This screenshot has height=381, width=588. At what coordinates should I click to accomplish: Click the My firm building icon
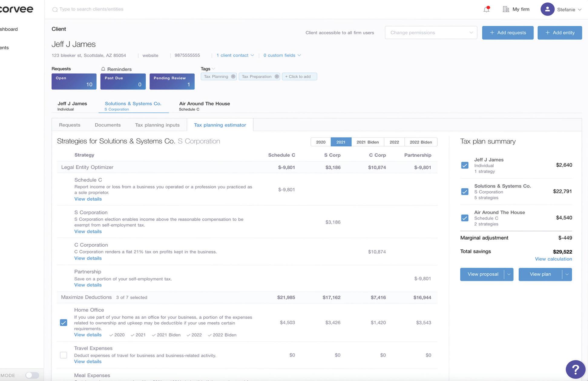506,9
